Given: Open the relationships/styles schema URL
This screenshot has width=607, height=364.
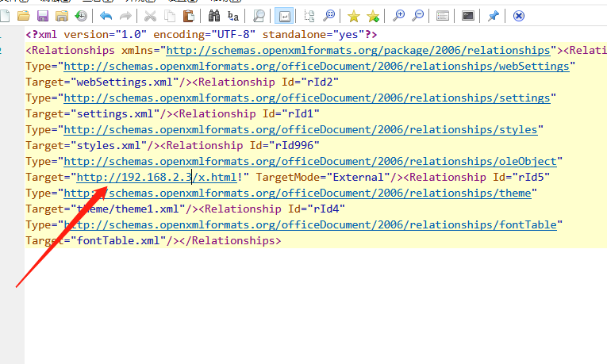Looking at the screenshot, I should click(301, 129).
